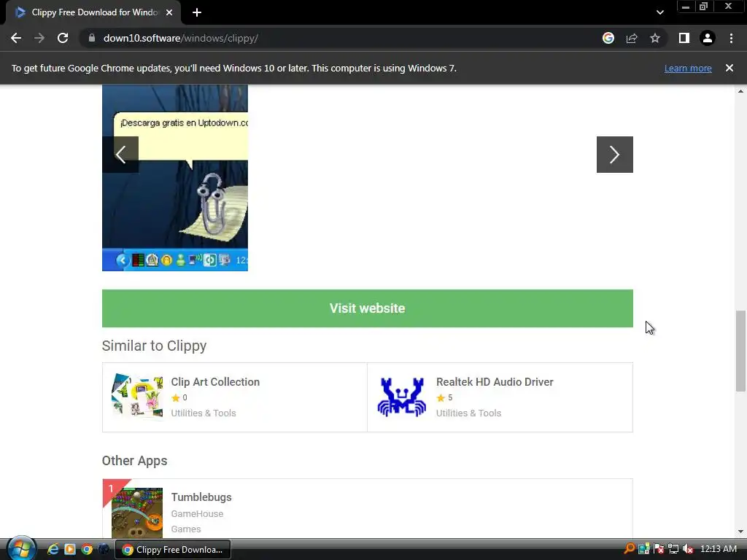
Task: Open Realtek HD Audio Driver link
Action: [495, 382]
